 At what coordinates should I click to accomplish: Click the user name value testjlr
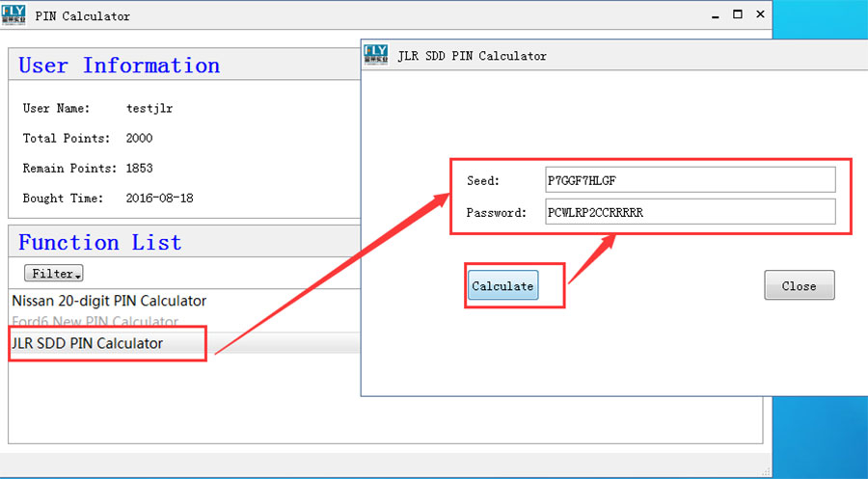[149, 109]
